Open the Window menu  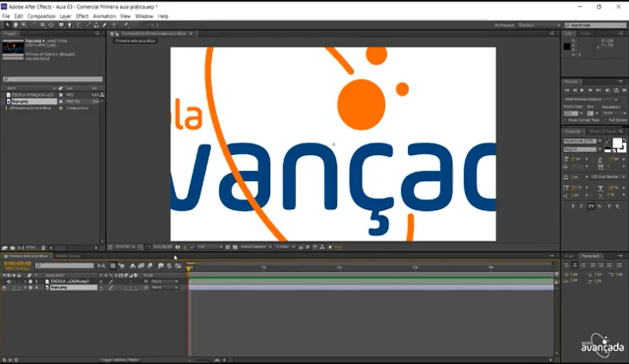(x=144, y=16)
